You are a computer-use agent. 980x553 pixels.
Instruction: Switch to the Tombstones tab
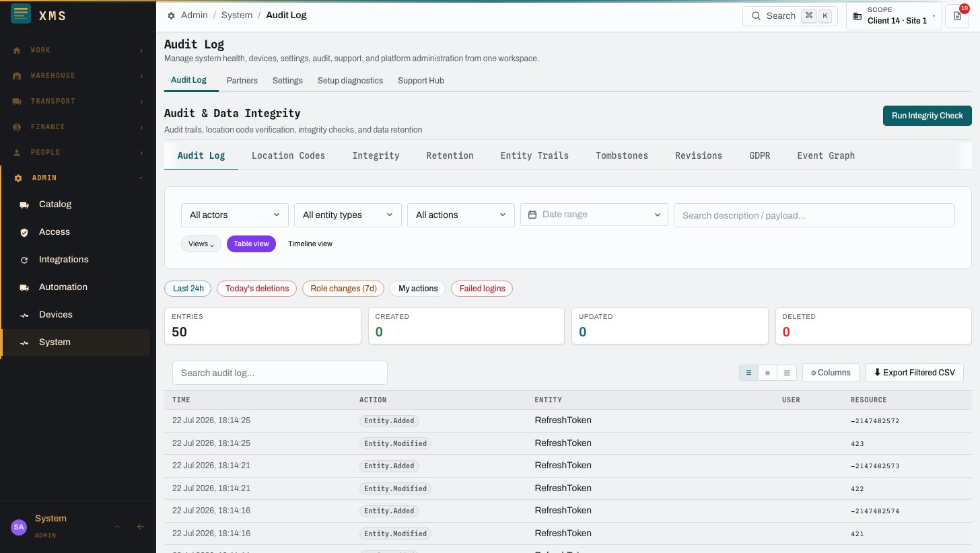click(x=622, y=155)
